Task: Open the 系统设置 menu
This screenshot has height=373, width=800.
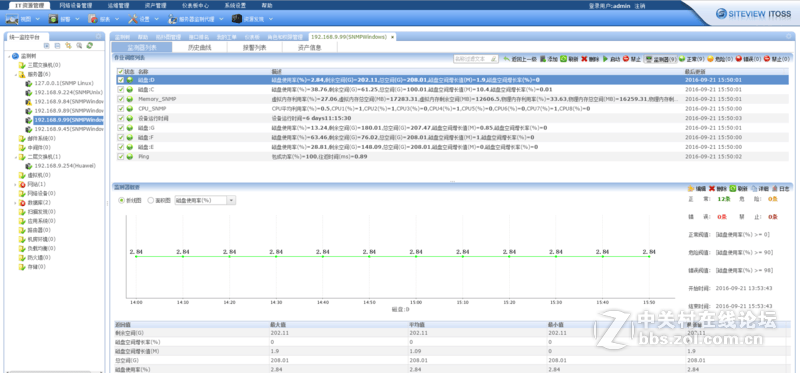Action: [x=235, y=6]
